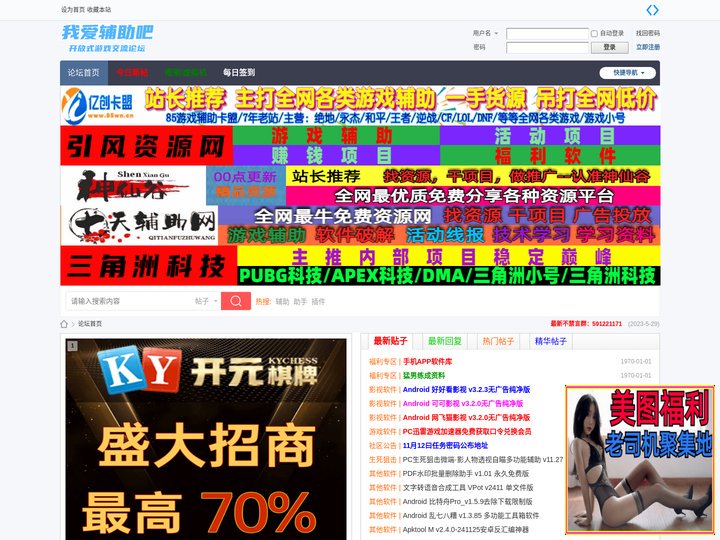The width and height of the screenshot is (720, 540).
Task: Click the 最新不禁言群 591221171 notice
Action: pyautogui.click(x=586, y=324)
